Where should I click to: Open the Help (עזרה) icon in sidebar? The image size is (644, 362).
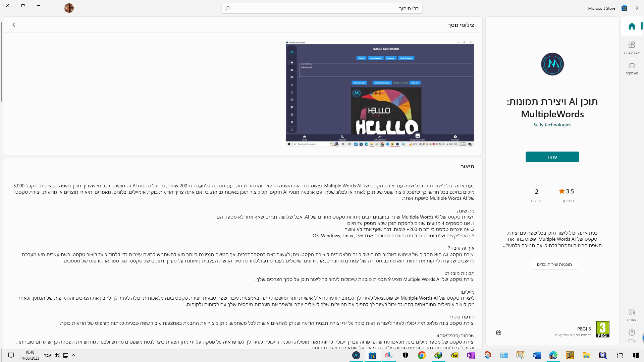click(632, 335)
